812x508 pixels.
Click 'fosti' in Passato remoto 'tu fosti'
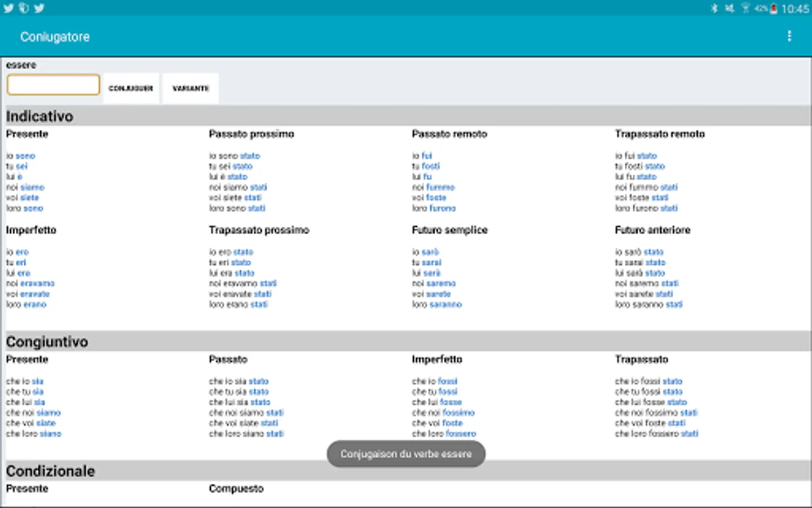(431, 167)
